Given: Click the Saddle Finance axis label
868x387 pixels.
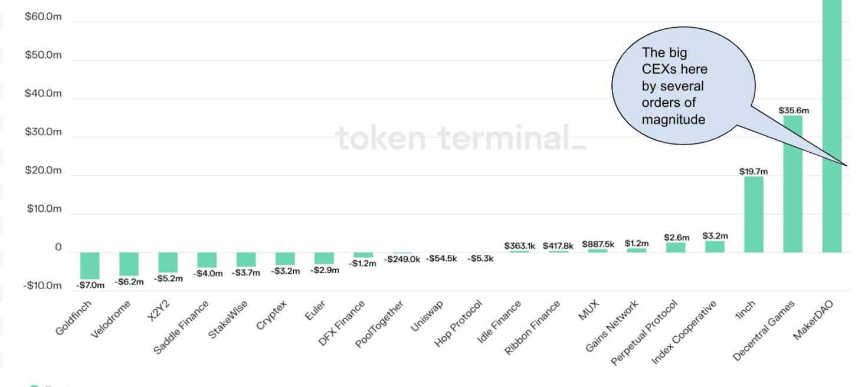Looking at the screenshot, I should pyautogui.click(x=182, y=326).
